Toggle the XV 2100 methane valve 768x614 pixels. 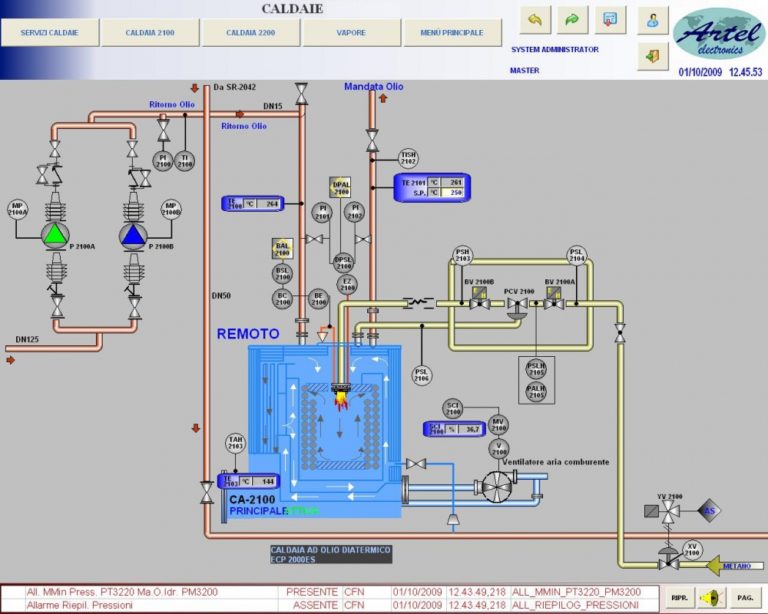point(669,564)
